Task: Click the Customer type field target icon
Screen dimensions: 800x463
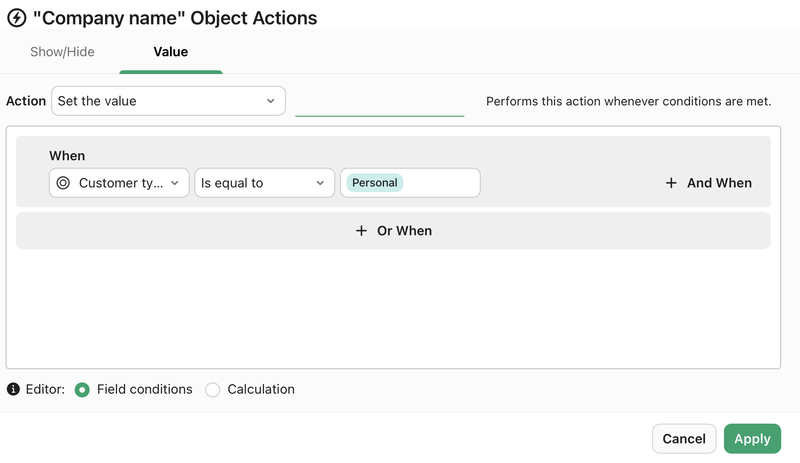Action: click(x=63, y=183)
